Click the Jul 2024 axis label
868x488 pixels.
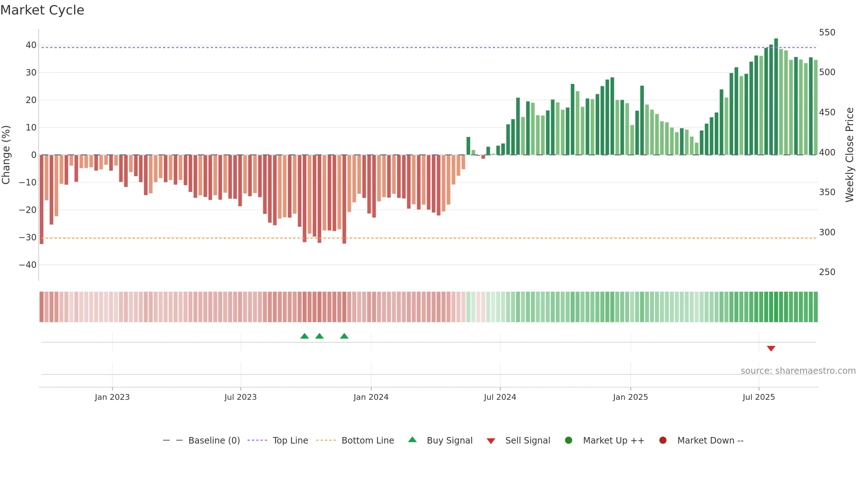tap(500, 397)
